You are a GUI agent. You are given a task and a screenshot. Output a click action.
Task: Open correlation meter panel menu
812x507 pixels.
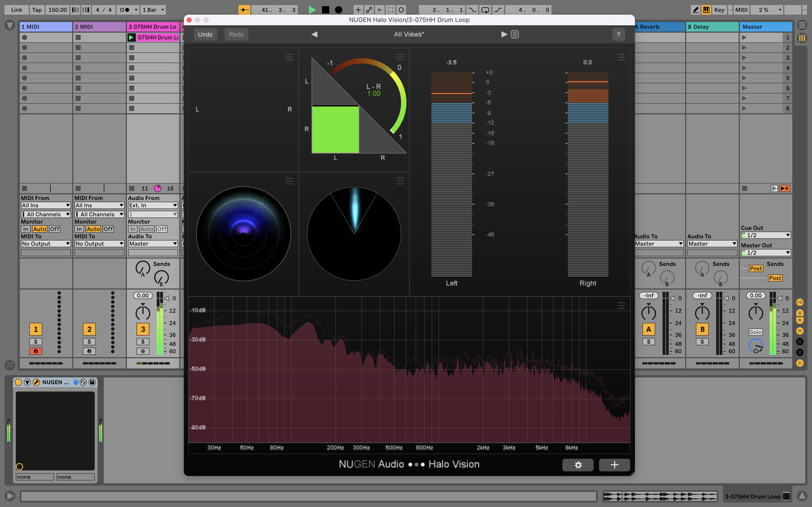coord(400,57)
